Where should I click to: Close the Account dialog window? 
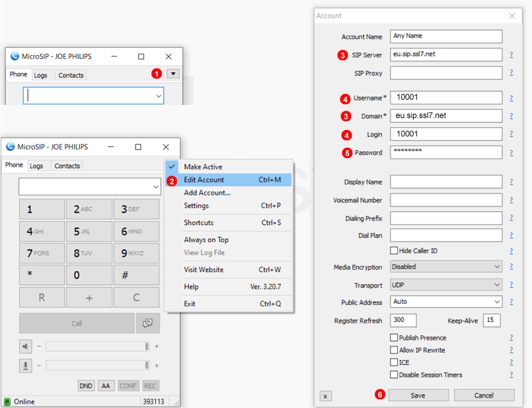point(512,16)
